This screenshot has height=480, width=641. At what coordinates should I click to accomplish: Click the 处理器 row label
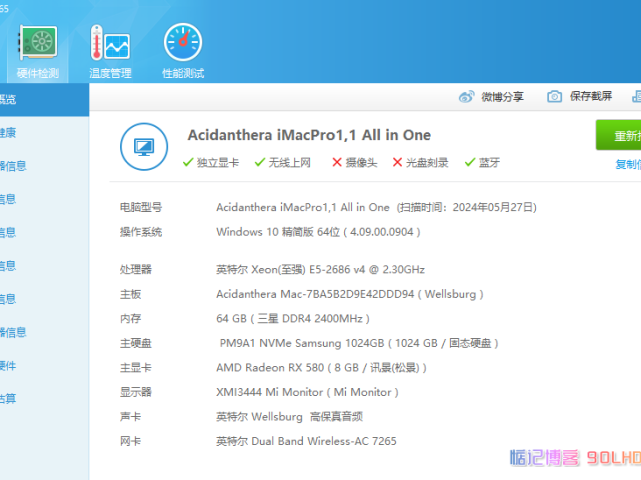pyautogui.click(x=135, y=269)
